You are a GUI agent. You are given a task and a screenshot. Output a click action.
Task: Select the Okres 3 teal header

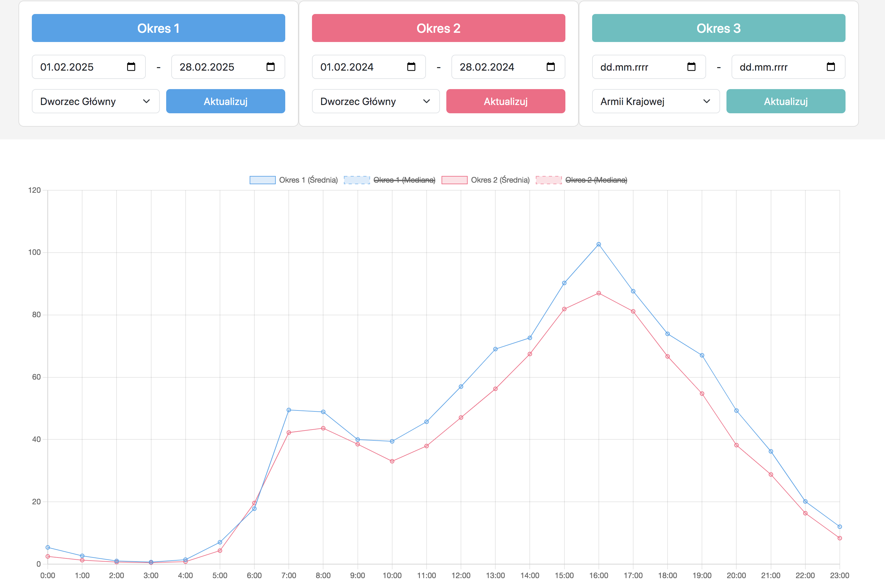pyautogui.click(x=718, y=28)
